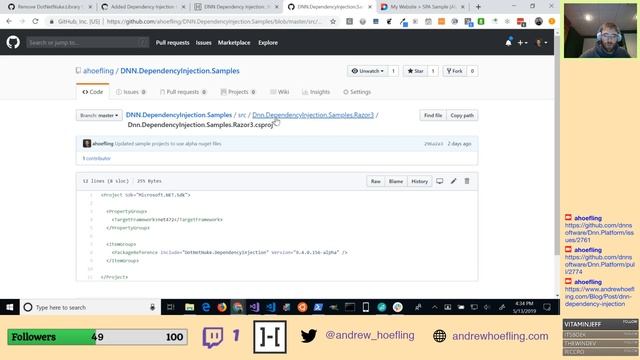
Task: Open File Explorer from taskbar
Action: 189,307
